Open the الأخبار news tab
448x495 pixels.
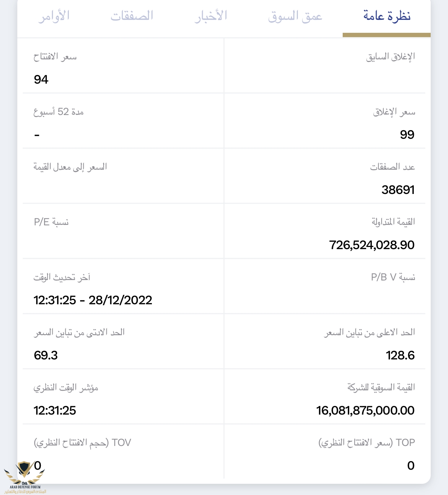coord(211,16)
